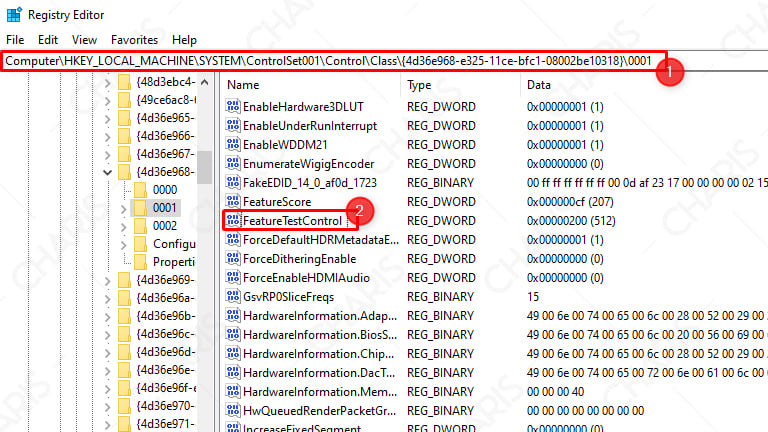Click the Configu... key folder icon
Screen dimensions: 768x432
pos(141,244)
